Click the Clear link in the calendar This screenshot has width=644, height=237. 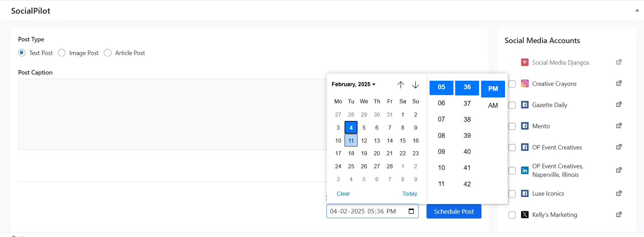tap(343, 194)
